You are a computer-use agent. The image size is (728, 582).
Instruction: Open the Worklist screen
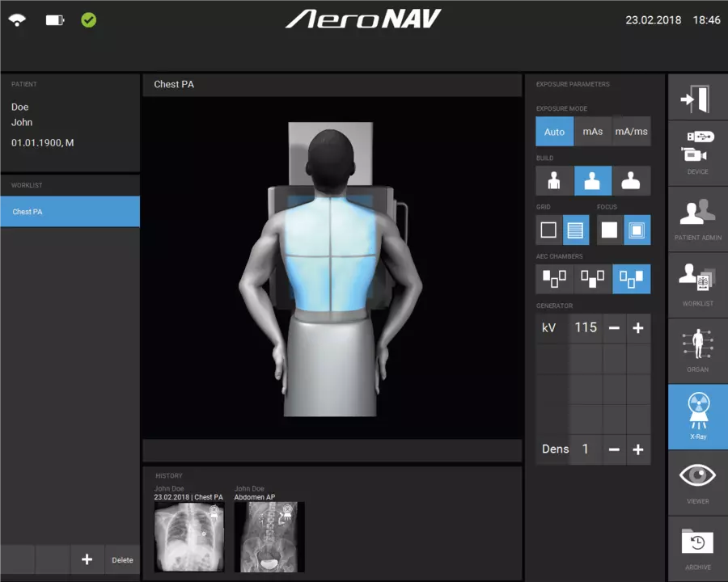(x=697, y=283)
